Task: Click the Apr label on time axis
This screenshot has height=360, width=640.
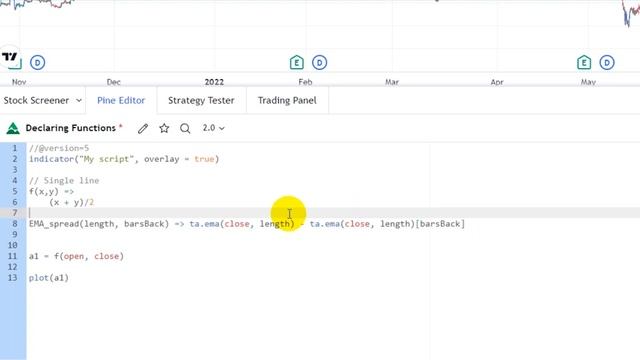Action: click(497, 82)
